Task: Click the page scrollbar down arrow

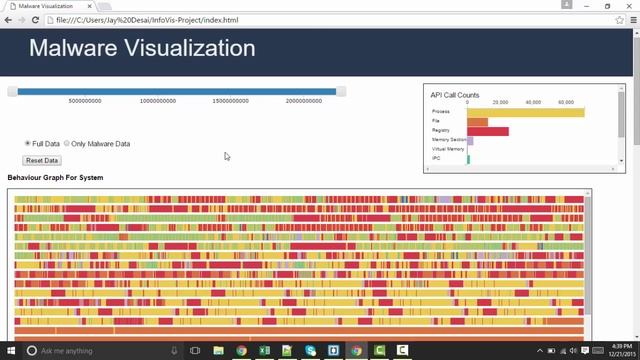Action: 637,337
